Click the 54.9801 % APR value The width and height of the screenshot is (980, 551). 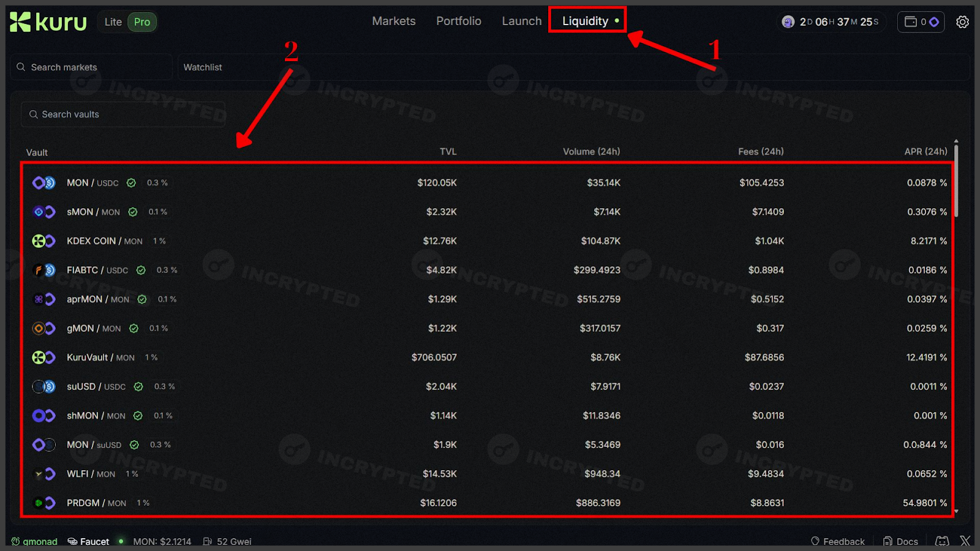tap(925, 503)
